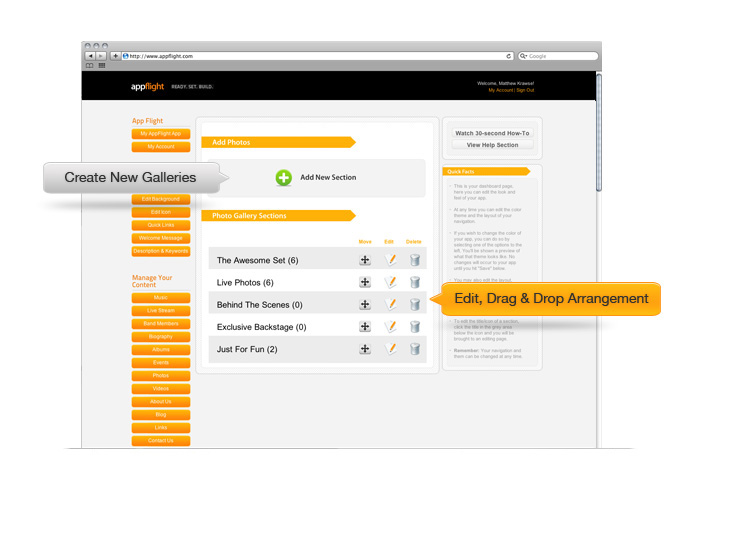The height and width of the screenshot is (540, 732).
Task: Click the move icon for Just For Fun
Action: click(x=365, y=349)
